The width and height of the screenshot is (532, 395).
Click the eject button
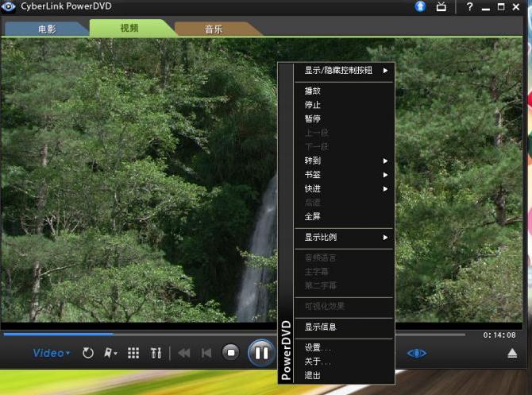tap(513, 353)
